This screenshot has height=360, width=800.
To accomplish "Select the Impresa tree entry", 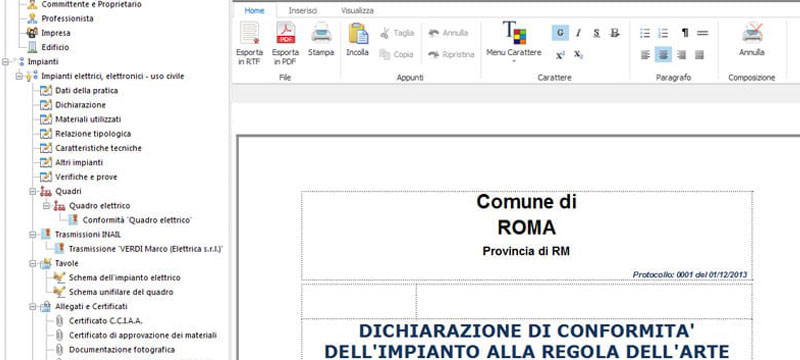I will tap(48, 33).
